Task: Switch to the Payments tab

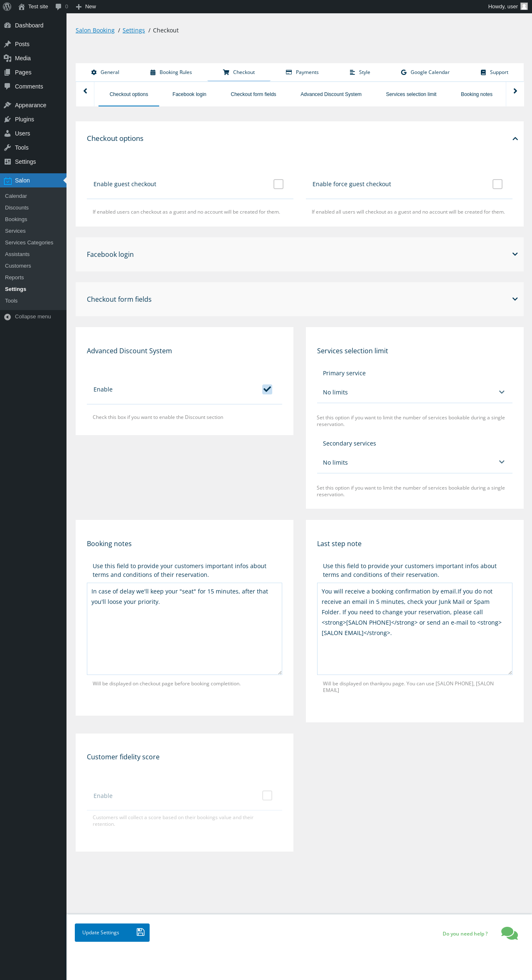Action: point(302,72)
